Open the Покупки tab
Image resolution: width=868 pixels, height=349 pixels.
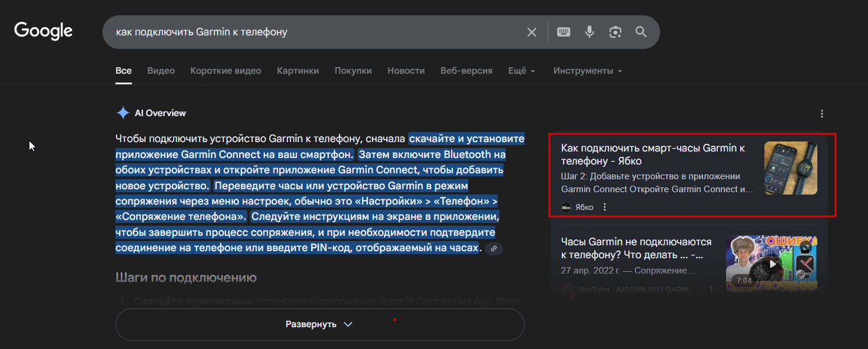(x=353, y=71)
